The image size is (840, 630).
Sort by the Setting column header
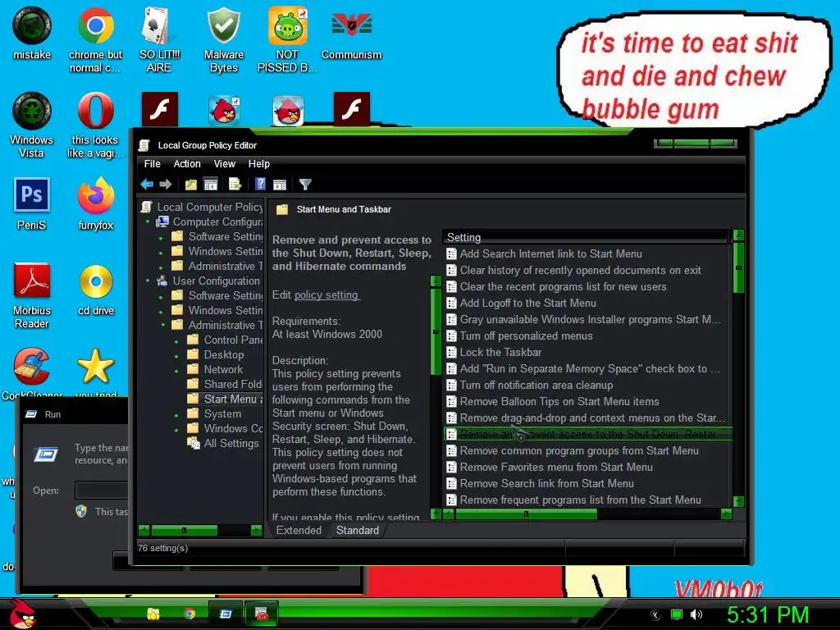tap(584, 237)
